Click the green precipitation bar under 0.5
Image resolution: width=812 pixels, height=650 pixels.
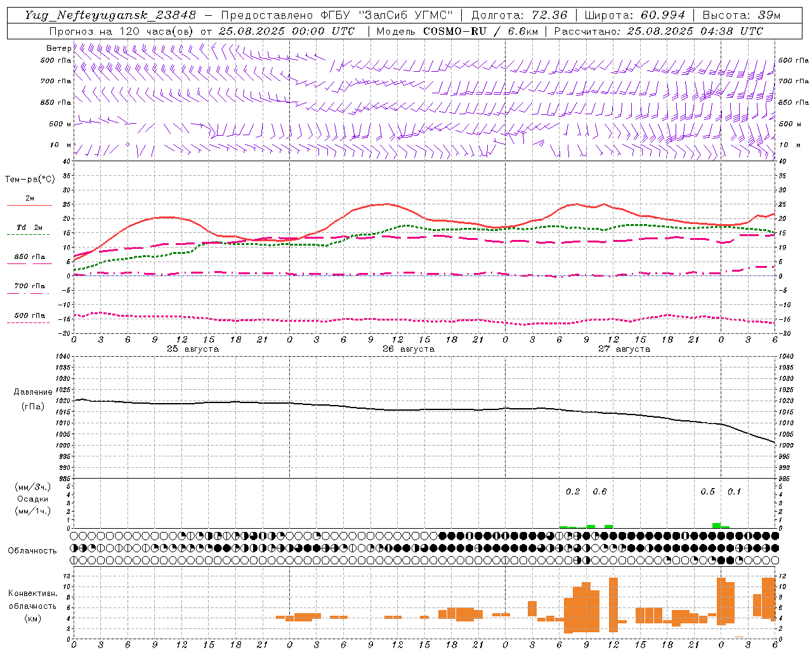[716, 526]
